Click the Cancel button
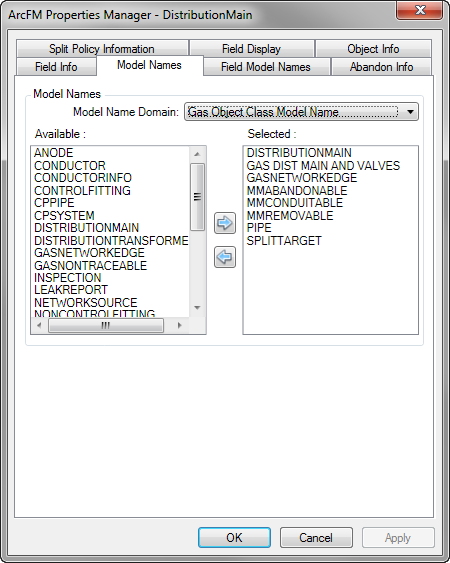The image size is (450, 563). pyautogui.click(x=316, y=538)
